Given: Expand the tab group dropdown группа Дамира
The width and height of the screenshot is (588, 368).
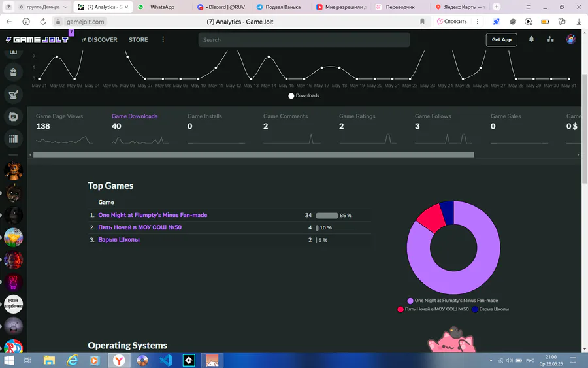Looking at the screenshot, I should click(x=65, y=7).
